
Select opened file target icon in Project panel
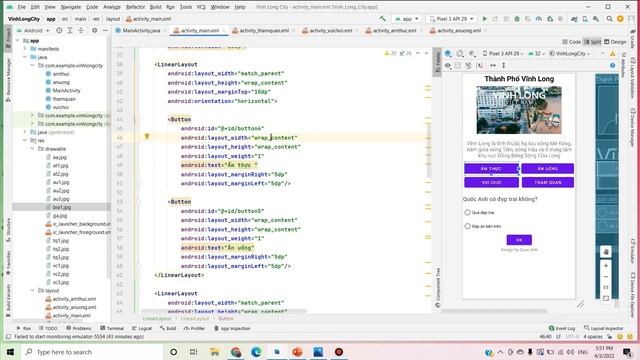(x=59, y=31)
